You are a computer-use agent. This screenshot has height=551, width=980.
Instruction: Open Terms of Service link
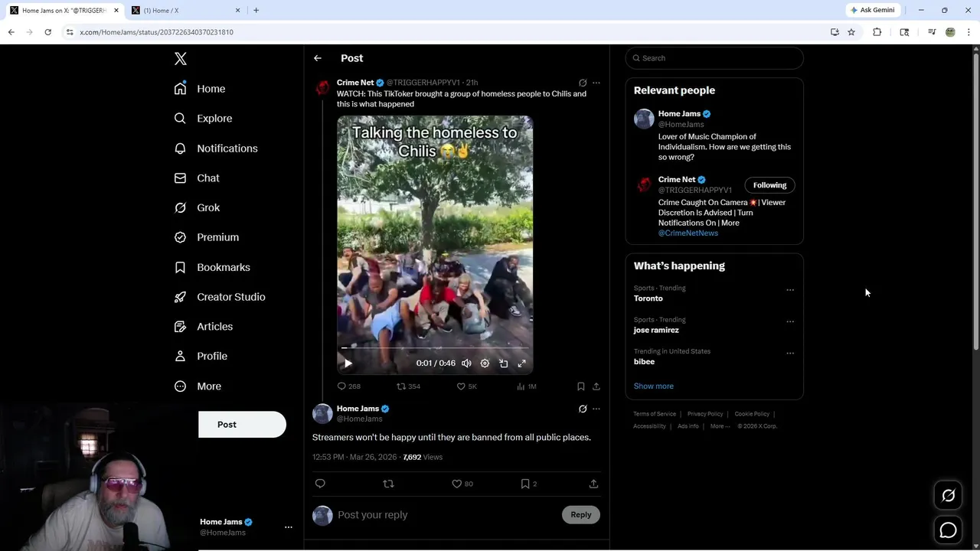point(655,414)
